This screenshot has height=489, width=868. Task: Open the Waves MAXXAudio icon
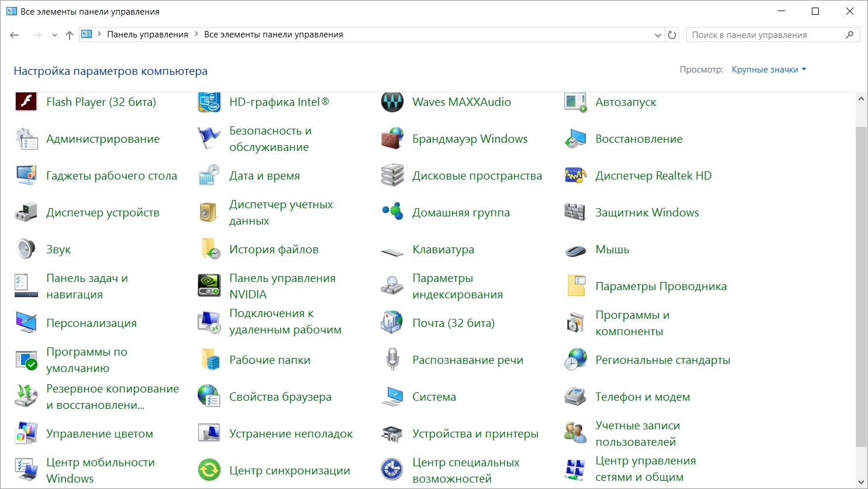(392, 102)
